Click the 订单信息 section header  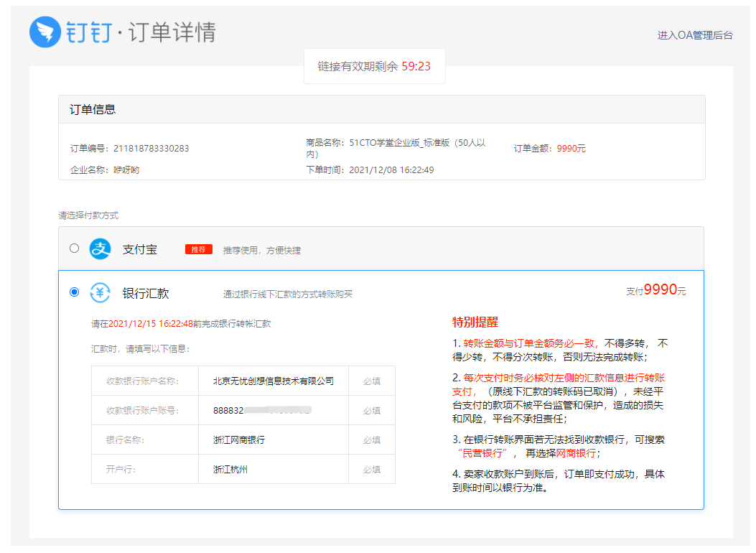(382, 109)
